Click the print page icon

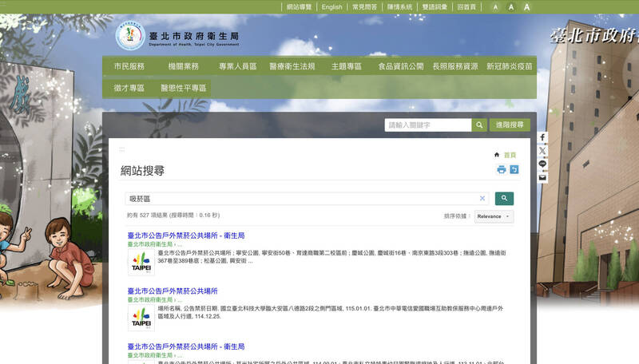[x=502, y=169]
